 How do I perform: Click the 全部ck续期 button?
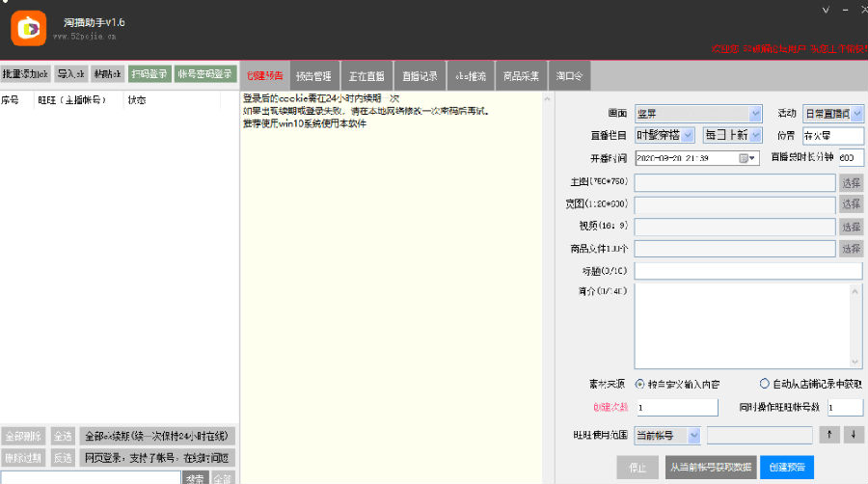point(157,436)
